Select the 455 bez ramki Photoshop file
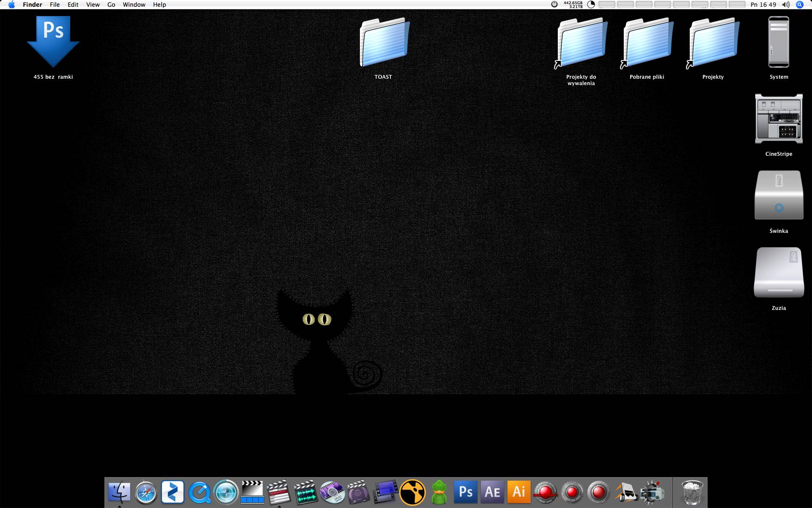 pos(53,41)
